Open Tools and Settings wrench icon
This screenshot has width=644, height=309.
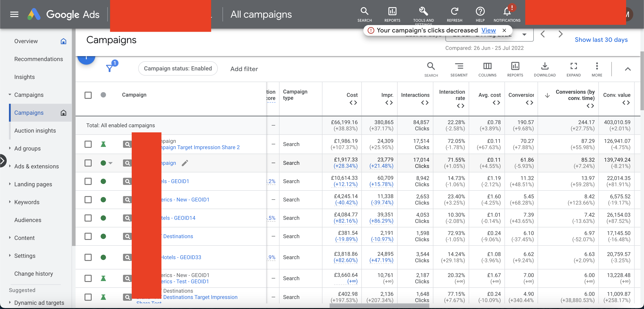tap(423, 11)
